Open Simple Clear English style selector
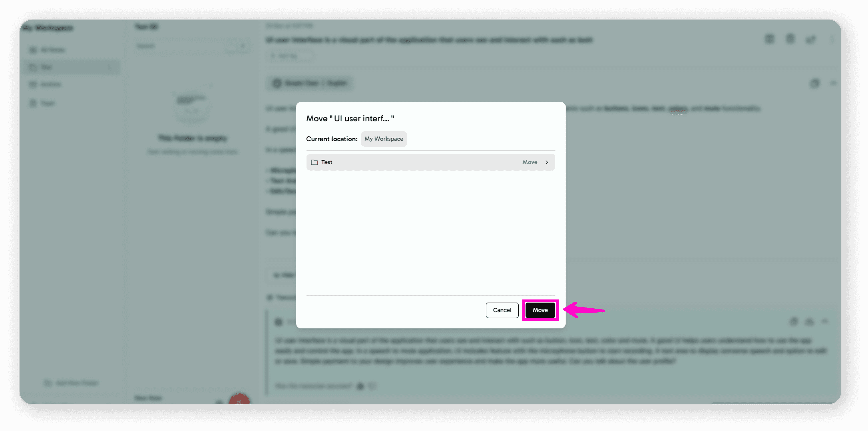Image resolution: width=868 pixels, height=431 pixels. click(310, 83)
